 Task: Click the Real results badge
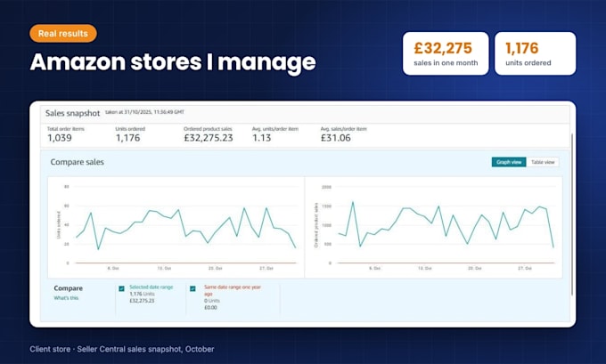point(63,34)
